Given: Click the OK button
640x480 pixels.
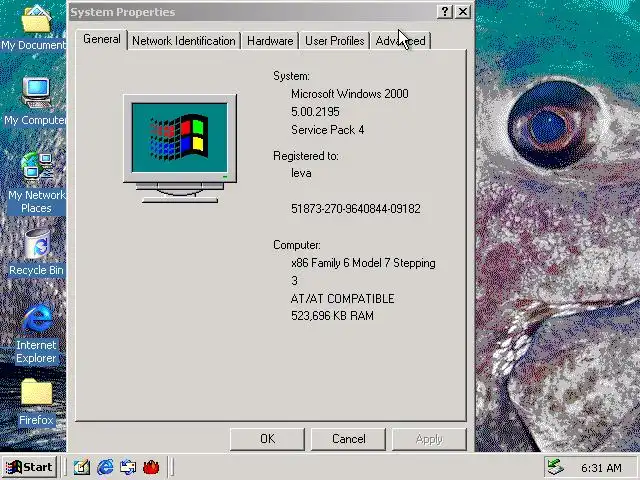Looking at the screenshot, I should 267,439.
